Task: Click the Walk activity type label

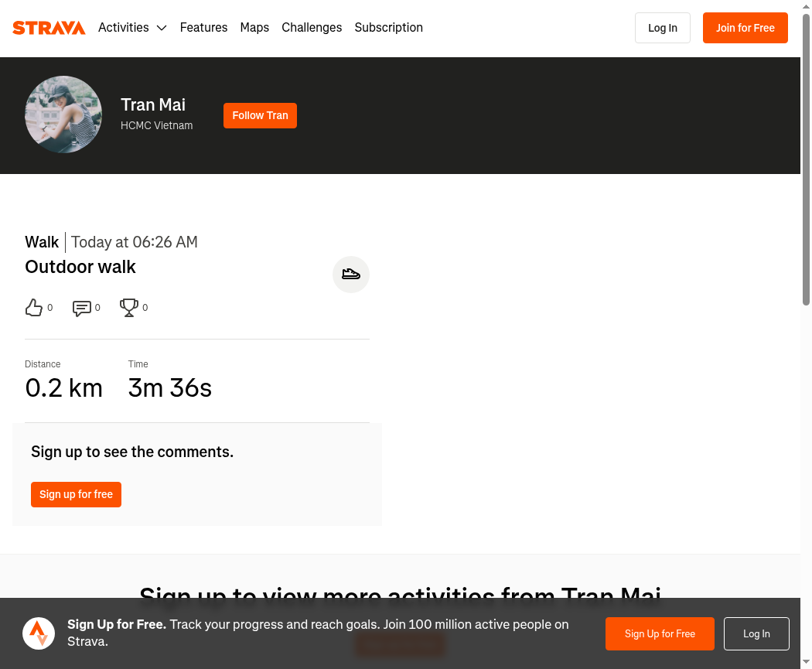Action: 42,242
